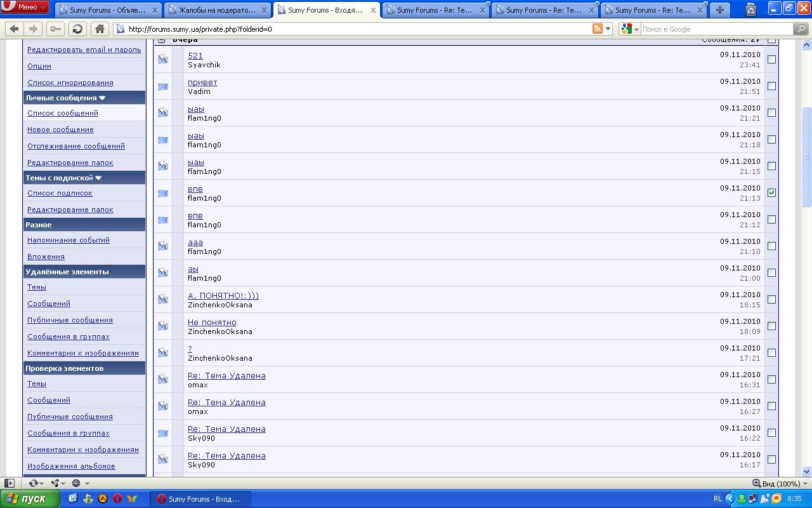
Task: Click the address bar URL field
Action: pos(355,29)
